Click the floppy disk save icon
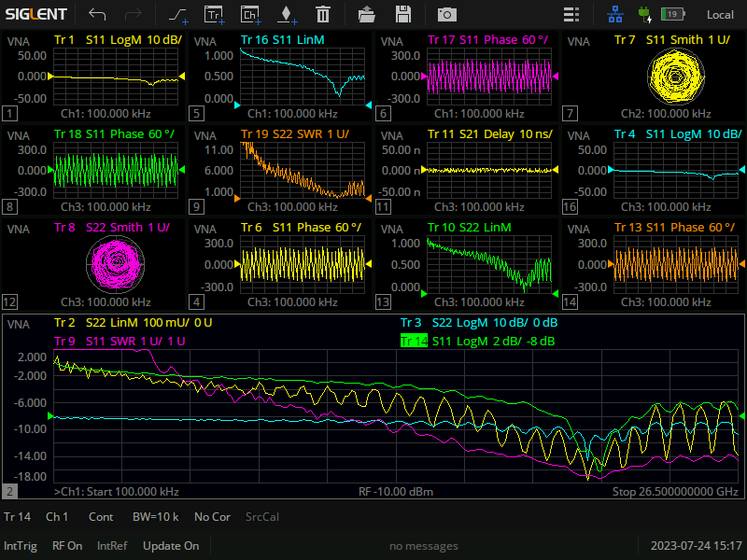 (x=403, y=14)
